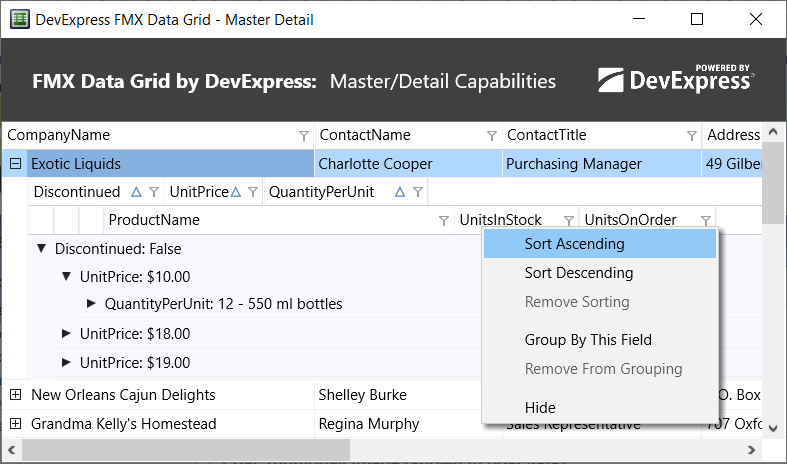Viewport: 787px width, 464px height.
Task: Click the vertical scrollbar down arrow
Action: 773,428
